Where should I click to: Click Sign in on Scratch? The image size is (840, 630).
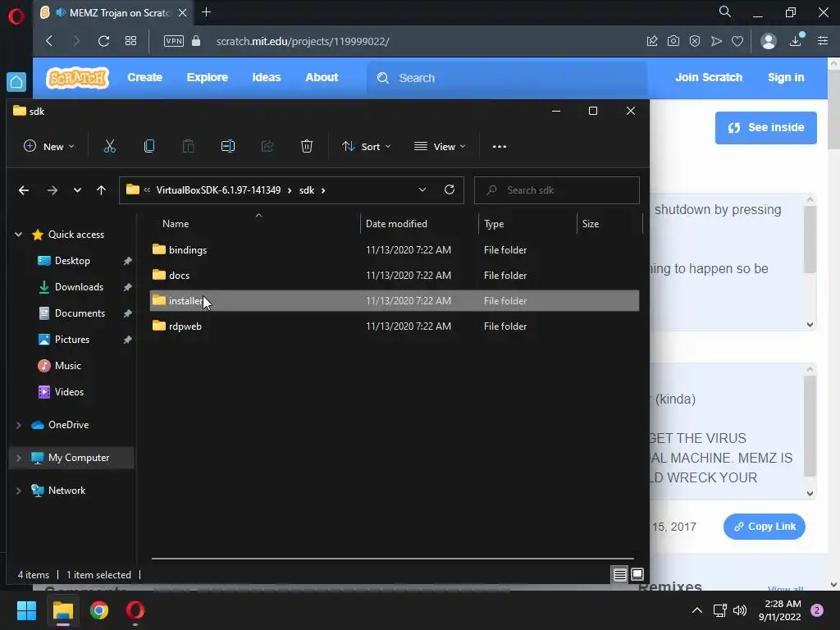(786, 77)
